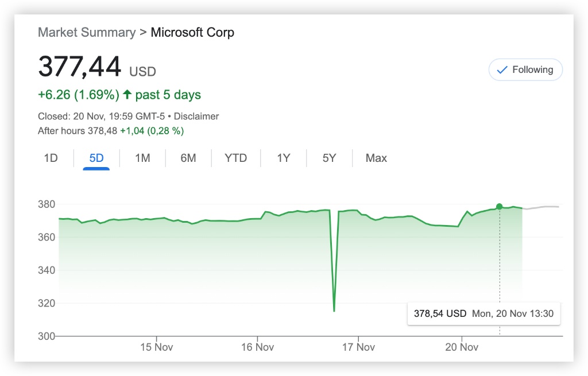Screen dimensions: 588x376
Task: Show the 6M chart range
Action: point(188,158)
